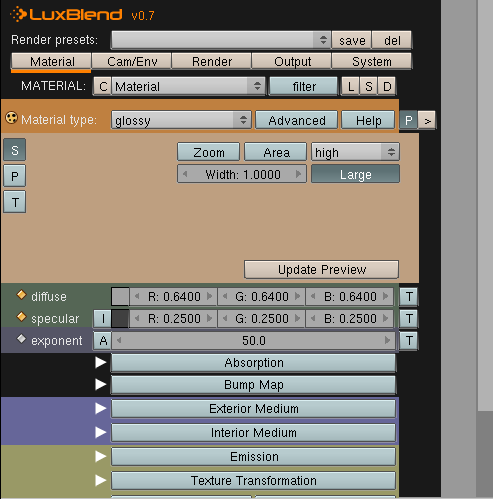Toggle the S preview shape button
This screenshot has height=499, width=493.
pos(15,150)
